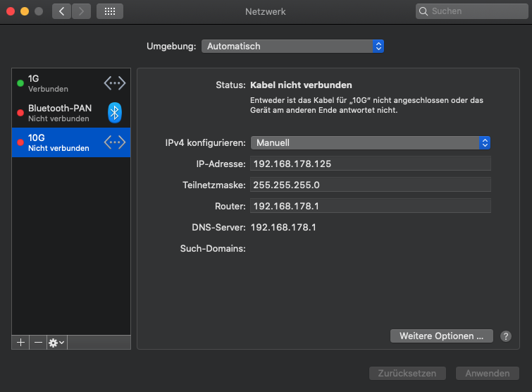
Task: Click the Ethernet icon beside 10G
Action: 115,142
